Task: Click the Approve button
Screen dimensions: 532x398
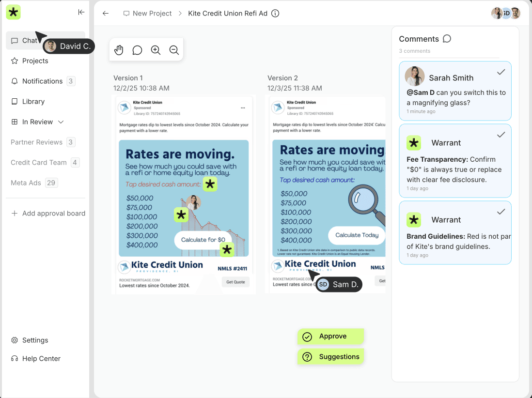Action: point(330,337)
